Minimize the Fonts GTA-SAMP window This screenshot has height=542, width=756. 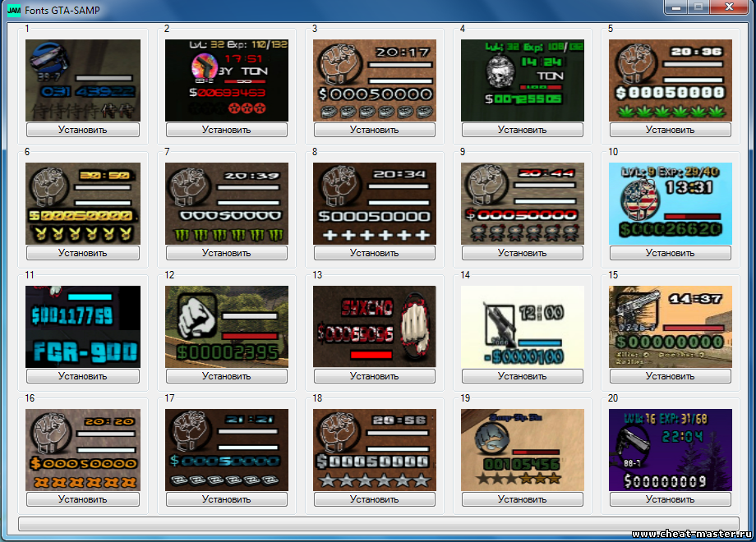coord(677,7)
